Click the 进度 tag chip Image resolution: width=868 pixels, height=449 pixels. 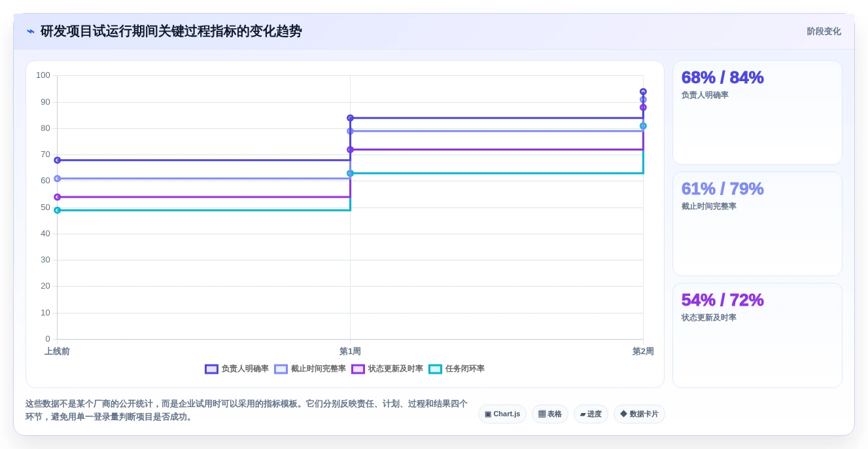591,414
